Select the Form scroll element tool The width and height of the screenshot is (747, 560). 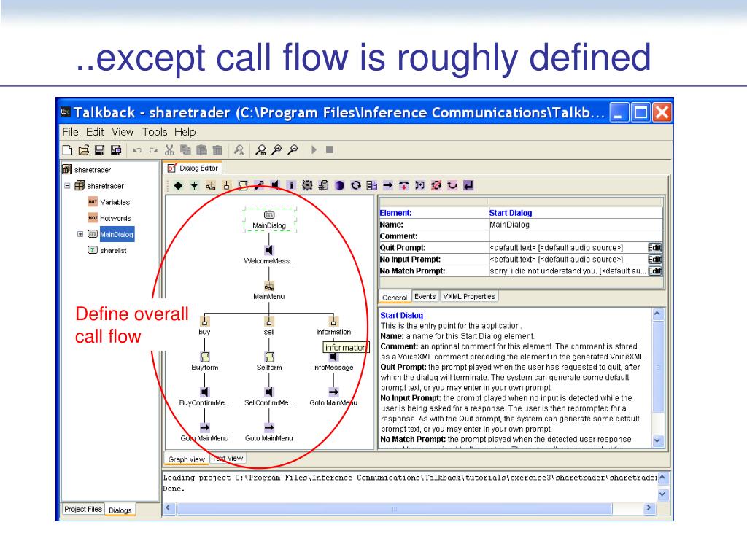(243, 186)
